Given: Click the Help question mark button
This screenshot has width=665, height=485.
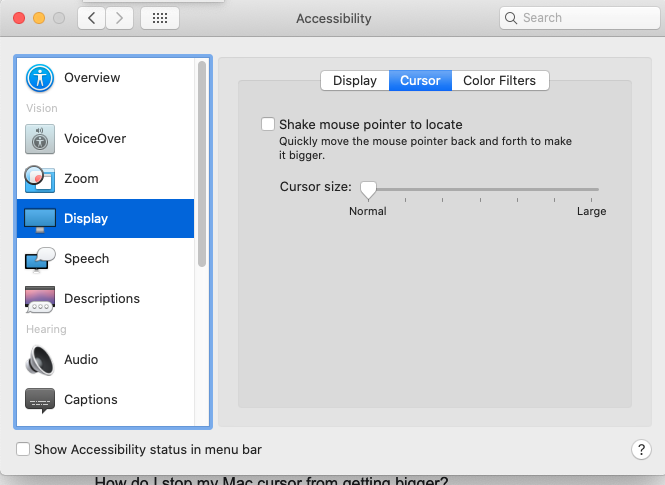Looking at the screenshot, I should tap(642, 450).
